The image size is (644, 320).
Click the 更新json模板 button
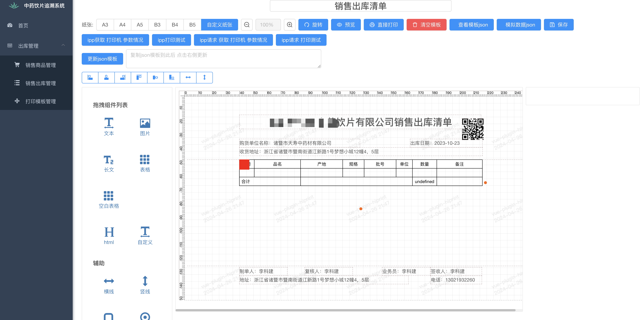pos(102,59)
